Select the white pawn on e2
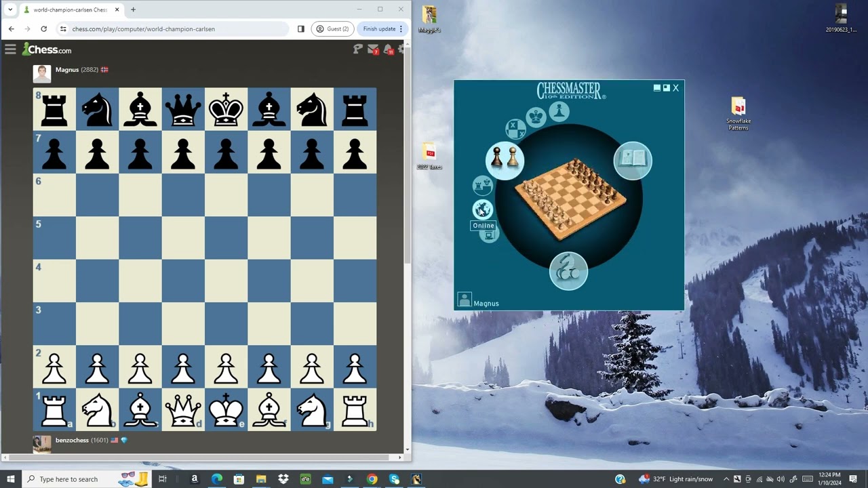 click(226, 367)
